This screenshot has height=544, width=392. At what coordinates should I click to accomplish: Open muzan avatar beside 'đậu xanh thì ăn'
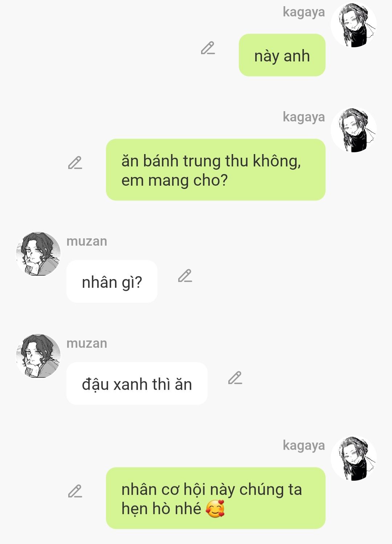pos(38,356)
